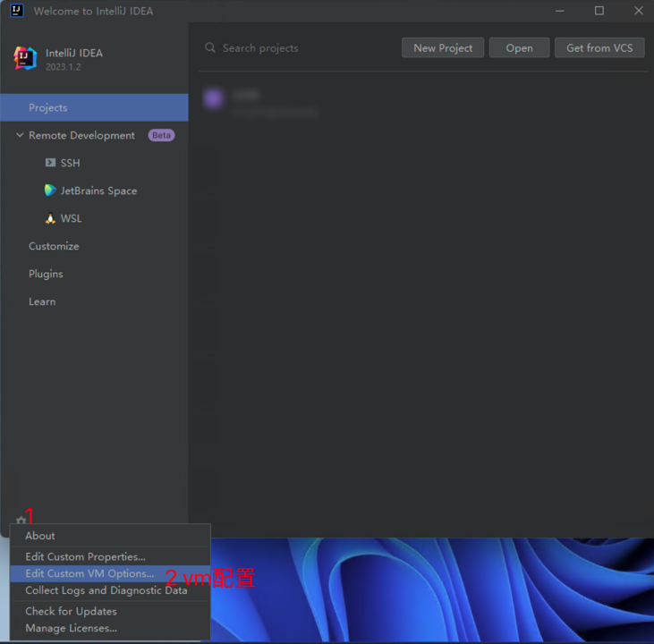Select Edit Custom Properties... menu item
Viewport: 654px width, 644px height.
pos(111,557)
